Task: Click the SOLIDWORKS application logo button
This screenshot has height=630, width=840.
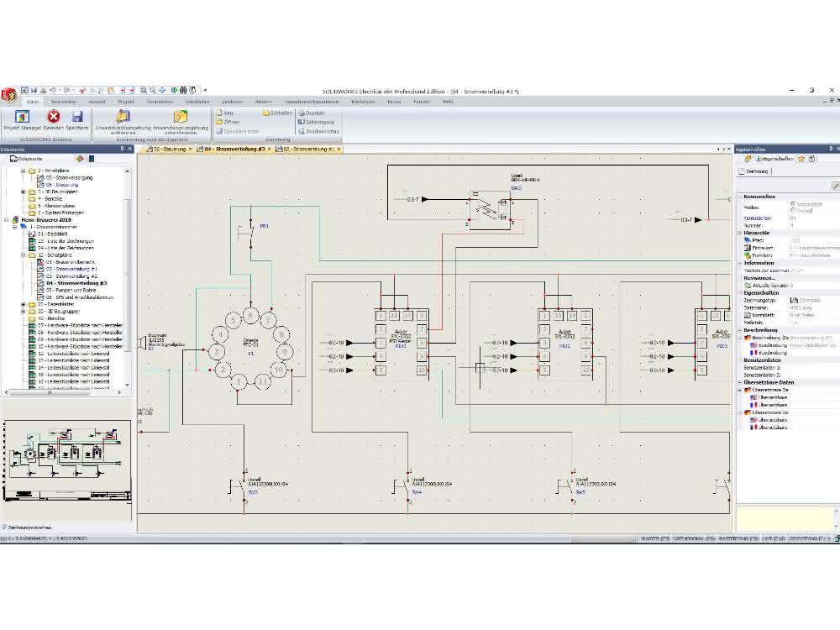Action: pos(8,97)
